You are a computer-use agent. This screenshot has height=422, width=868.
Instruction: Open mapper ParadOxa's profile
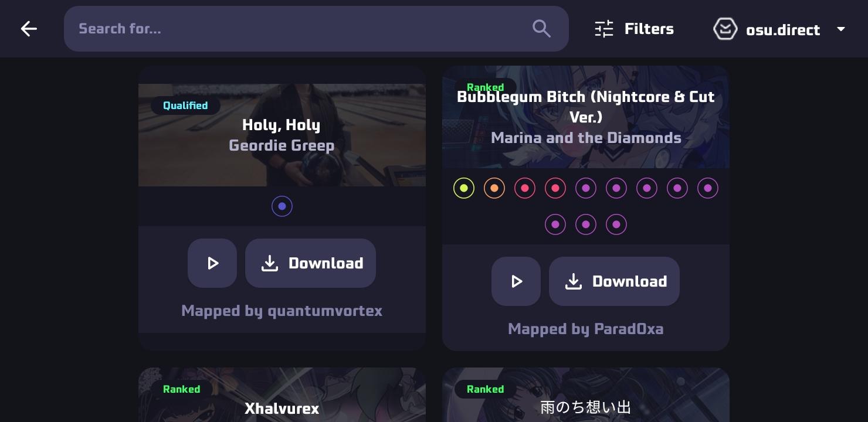(x=629, y=329)
